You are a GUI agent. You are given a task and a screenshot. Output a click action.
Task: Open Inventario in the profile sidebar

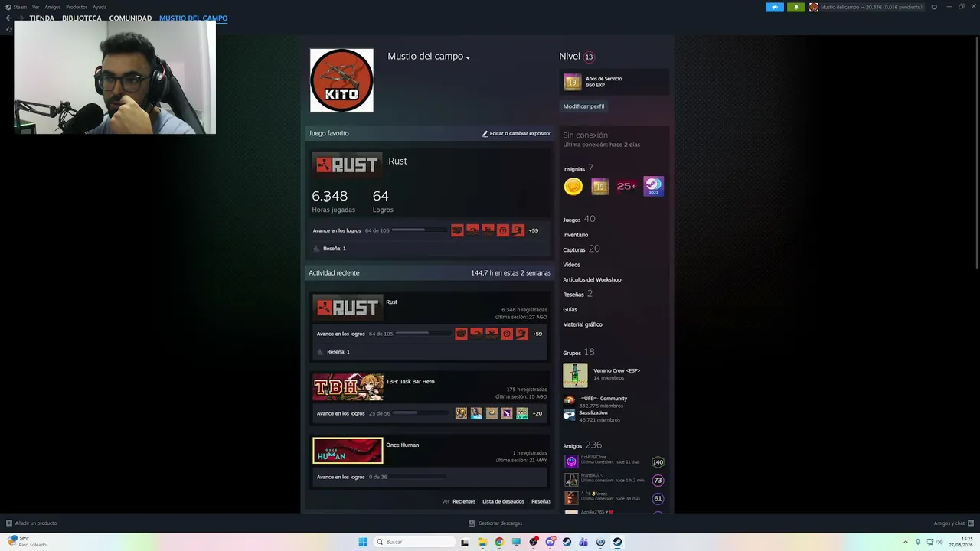(x=576, y=235)
